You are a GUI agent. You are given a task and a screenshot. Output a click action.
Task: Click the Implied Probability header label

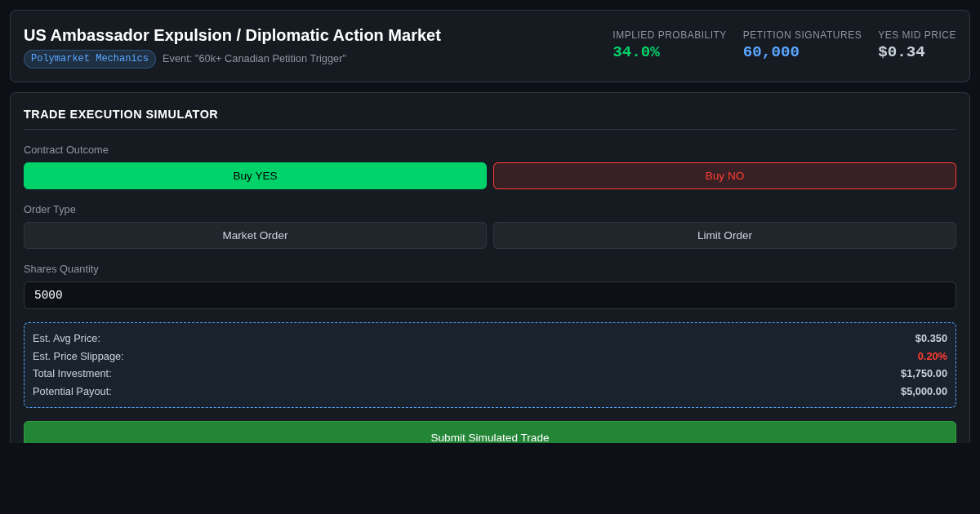click(x=670, y=35)
